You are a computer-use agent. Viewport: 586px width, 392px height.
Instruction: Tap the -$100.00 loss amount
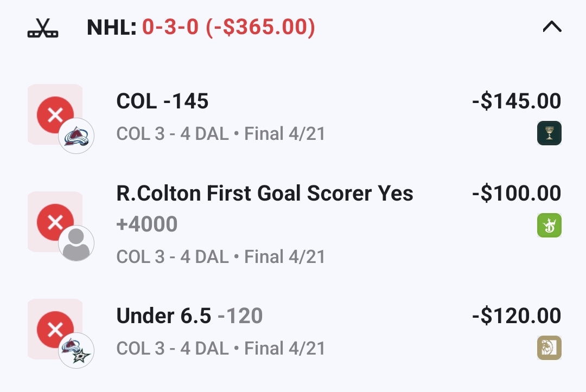(516, 194)
